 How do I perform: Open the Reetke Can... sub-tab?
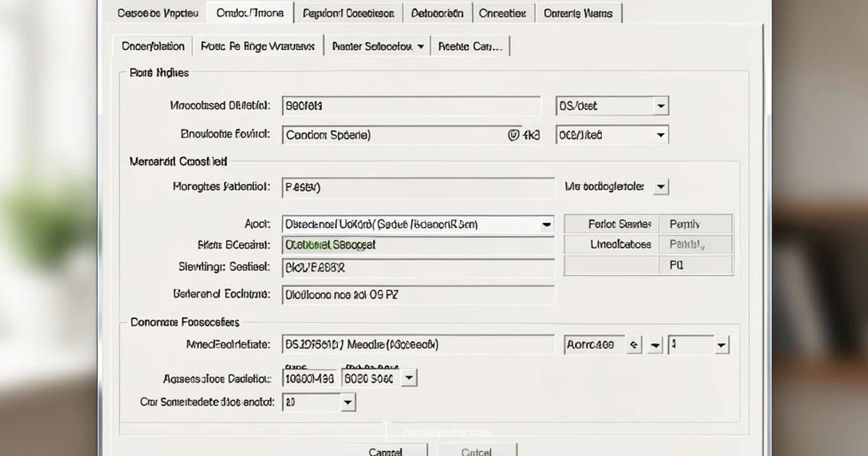point(470,46)
